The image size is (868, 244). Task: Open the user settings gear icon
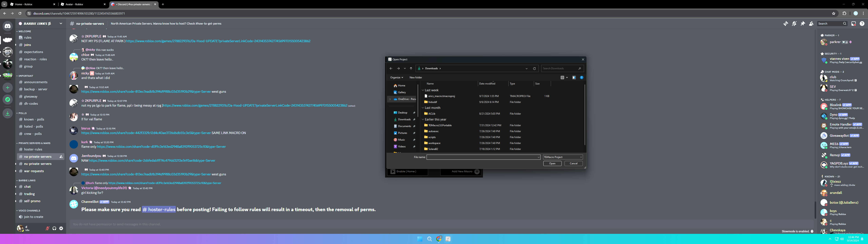click(61, 229)
